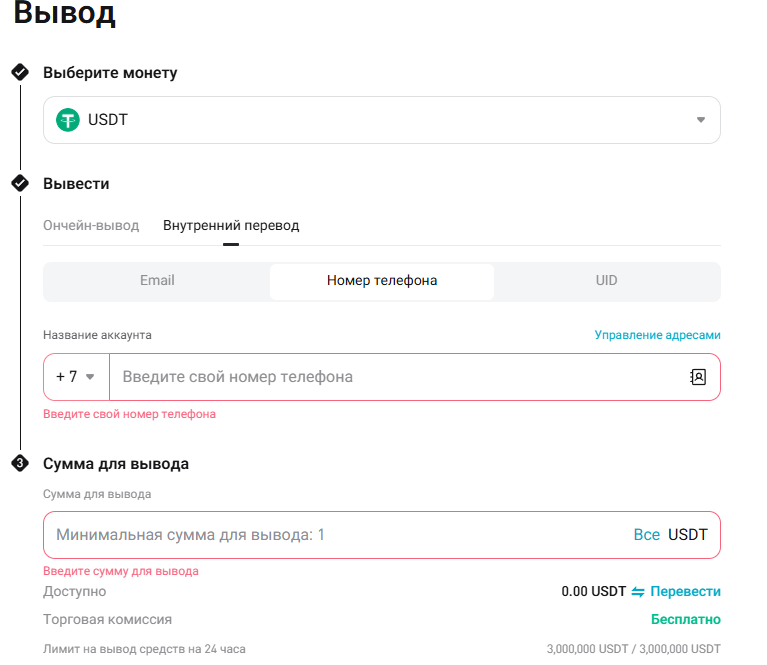Focus the phone number input field
This screenshot has height=665, width=767.
click(x=399, y=377)
